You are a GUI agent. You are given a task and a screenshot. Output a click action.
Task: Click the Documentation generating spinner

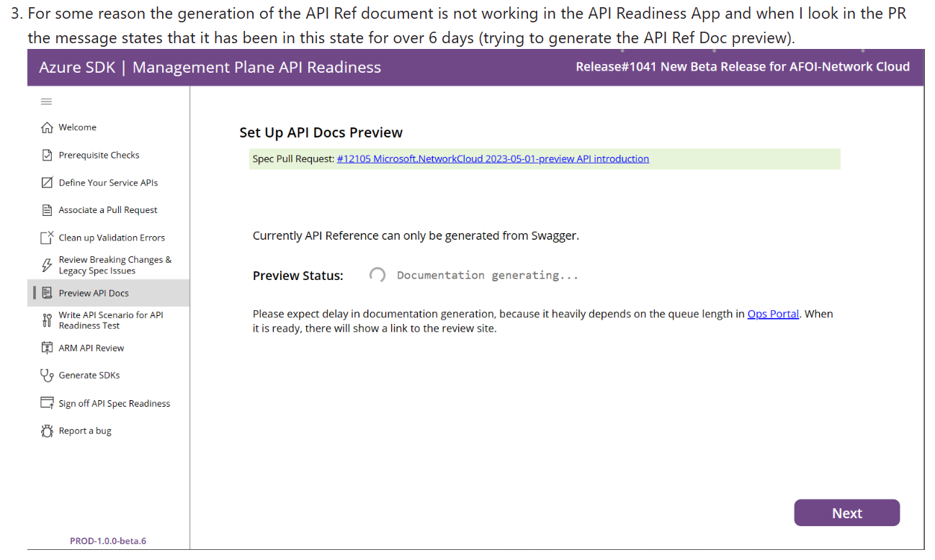(x=377, y=274)
